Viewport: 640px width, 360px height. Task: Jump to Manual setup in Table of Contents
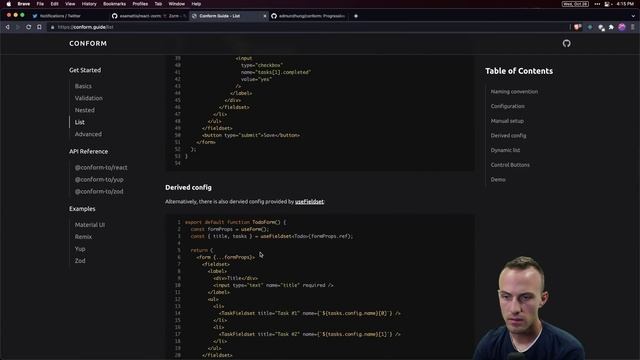tap(507, 121)
